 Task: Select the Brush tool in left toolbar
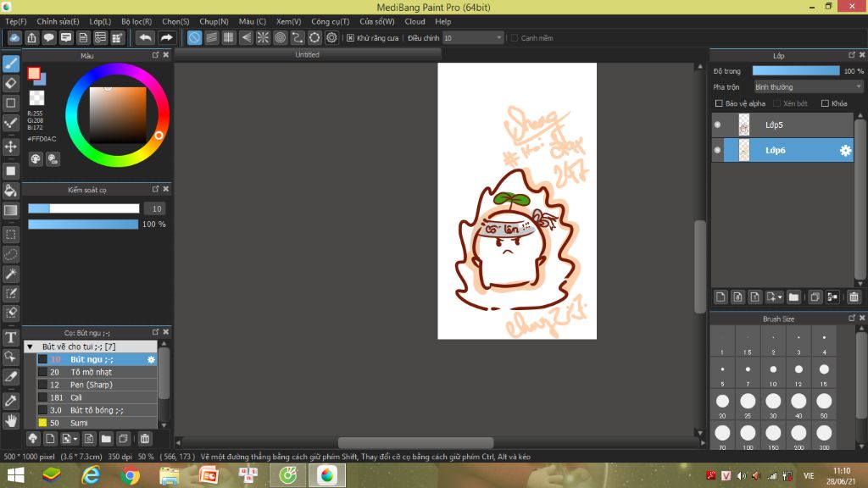(x=10, y=64)
